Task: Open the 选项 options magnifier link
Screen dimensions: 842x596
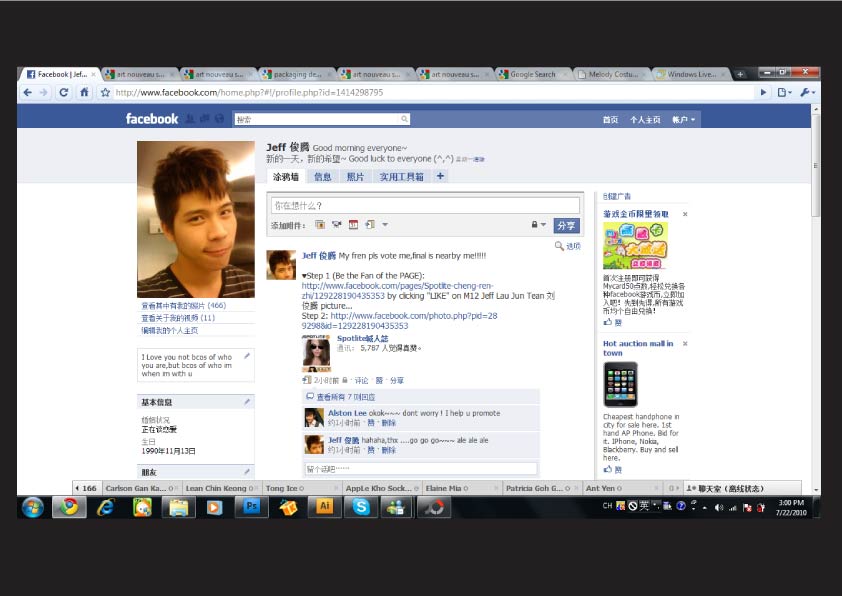Action: (568, 246)
